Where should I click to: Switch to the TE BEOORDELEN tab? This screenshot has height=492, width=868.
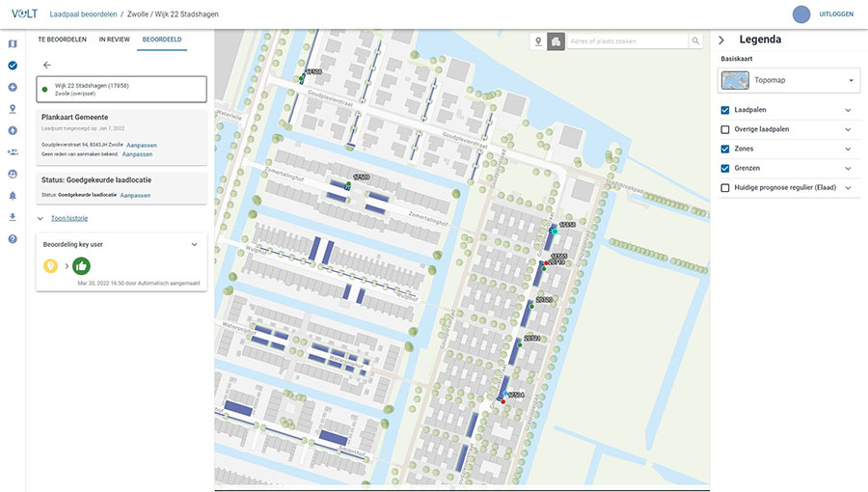(x=62, y=40)
